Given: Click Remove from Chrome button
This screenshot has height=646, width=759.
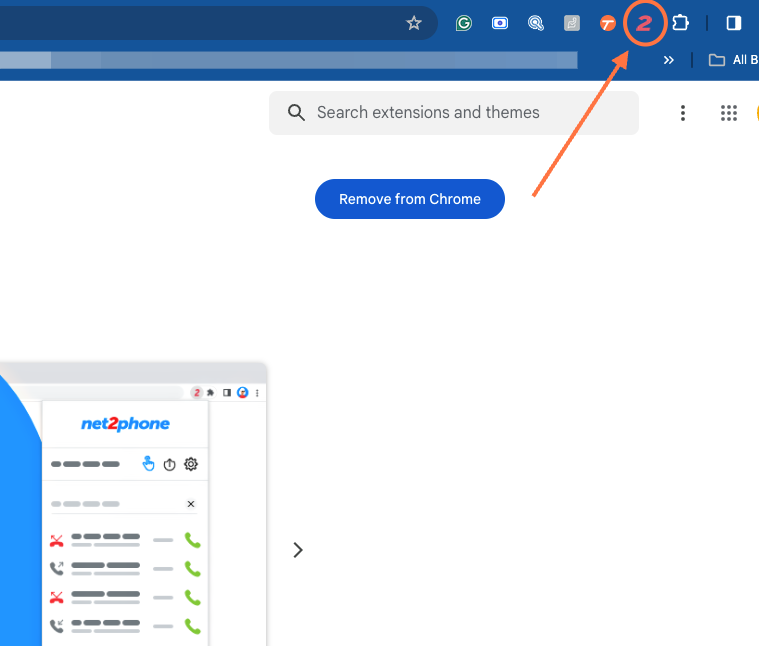Looking at the screenshot, I should (410, 199).
